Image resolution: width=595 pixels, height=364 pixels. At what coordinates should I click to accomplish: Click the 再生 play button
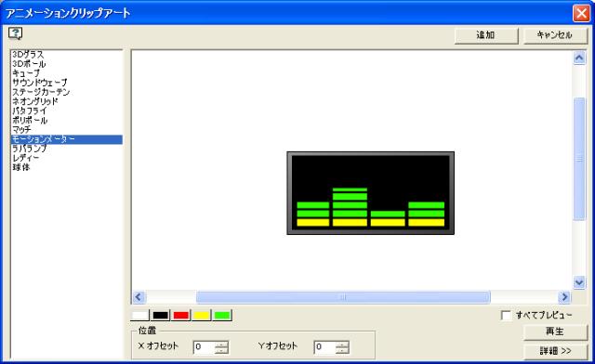[555, 332]
